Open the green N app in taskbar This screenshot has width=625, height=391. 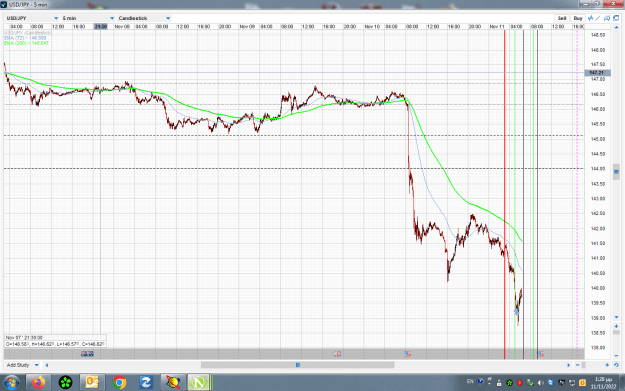199,383
